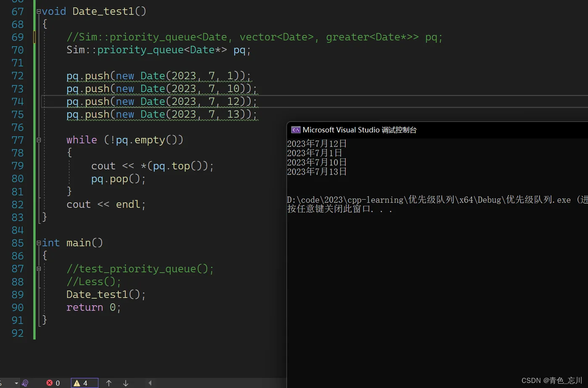Click the purple IntelliCode health icon
The image size is (588, 388).
point(25,383)
